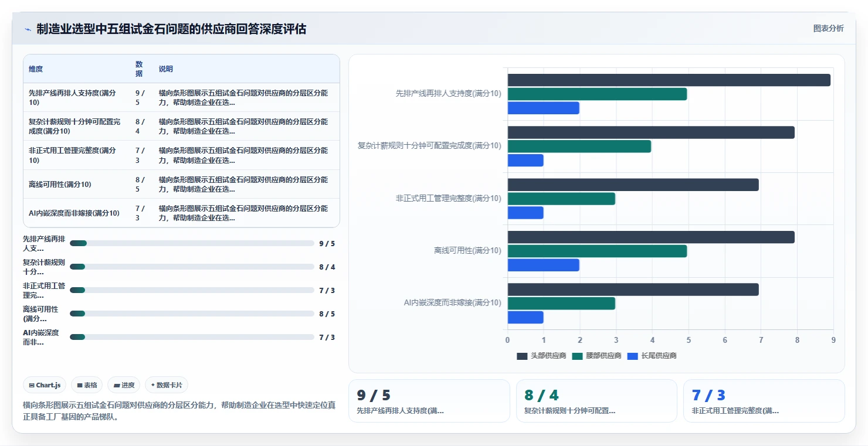Click the lightning icon beside the page title
This screenshot has height=446, width=868.
(x=28, y=29)
